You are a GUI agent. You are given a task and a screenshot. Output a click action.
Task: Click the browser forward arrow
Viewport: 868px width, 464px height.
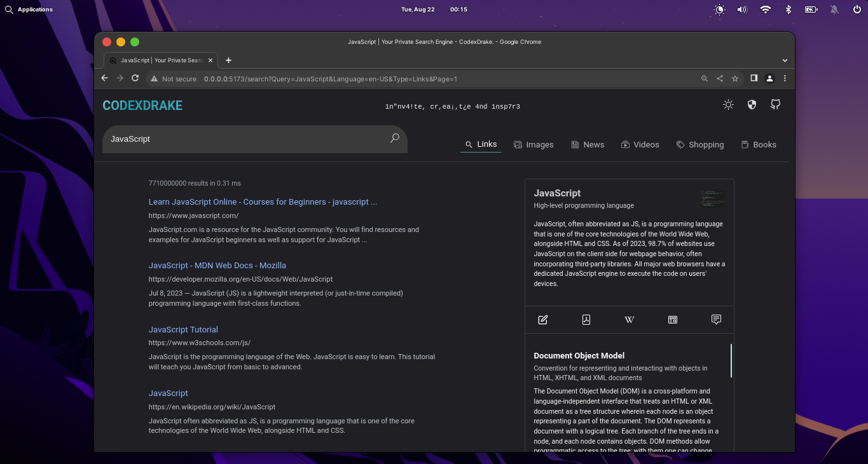click(120, 78)
